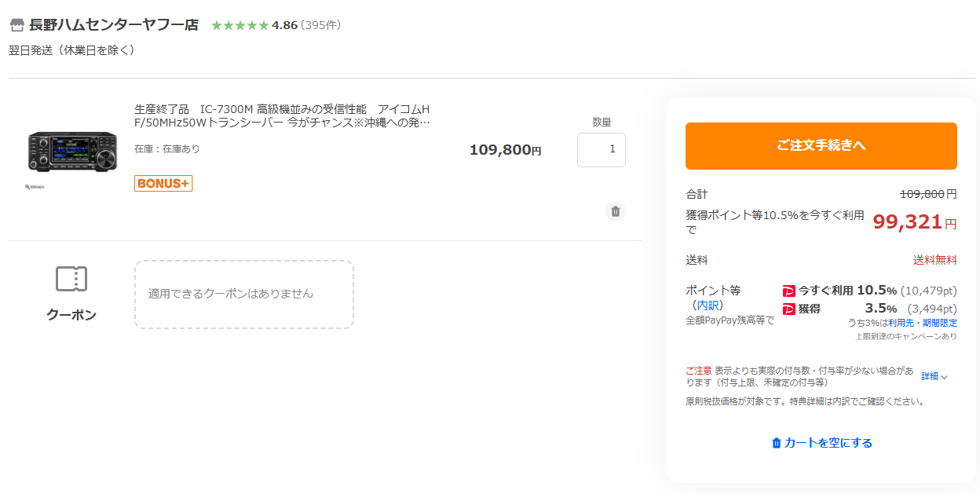Click the IC-7300M transceiver product thumbnail
980x494 pixels.
(x=71, y=148)
